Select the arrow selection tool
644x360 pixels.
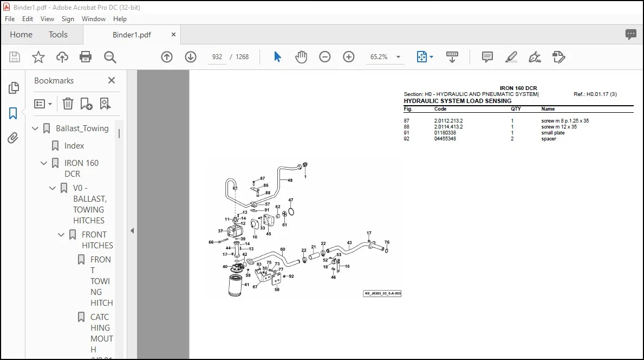277,57
